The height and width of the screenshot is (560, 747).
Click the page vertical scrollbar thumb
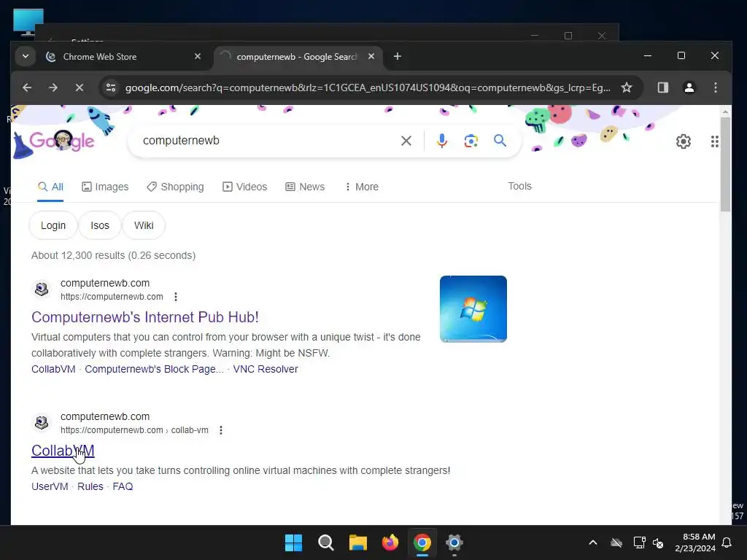(724, 164)
